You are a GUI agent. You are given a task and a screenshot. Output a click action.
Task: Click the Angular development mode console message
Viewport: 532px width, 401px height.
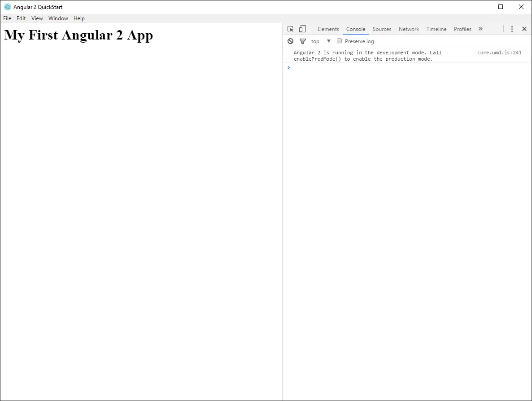coord(367,56)
